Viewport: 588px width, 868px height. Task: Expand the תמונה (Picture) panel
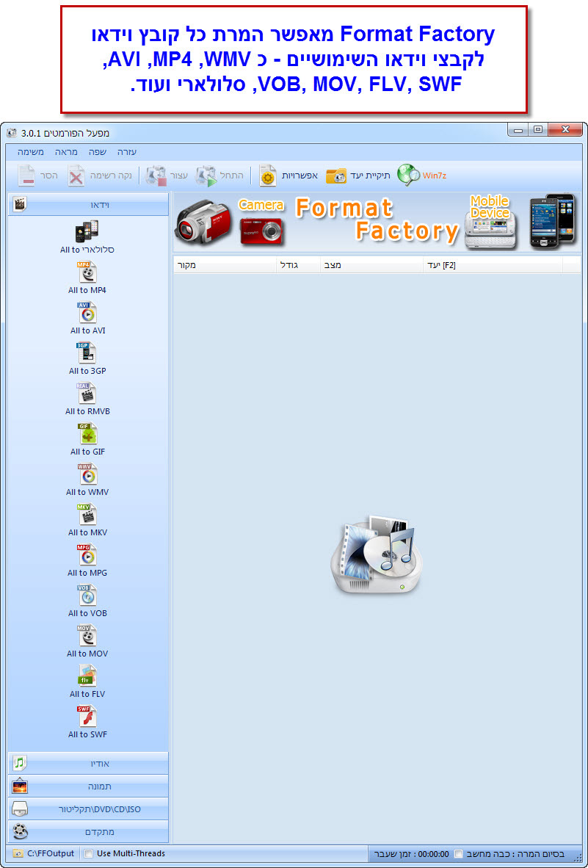pos(89,786)
